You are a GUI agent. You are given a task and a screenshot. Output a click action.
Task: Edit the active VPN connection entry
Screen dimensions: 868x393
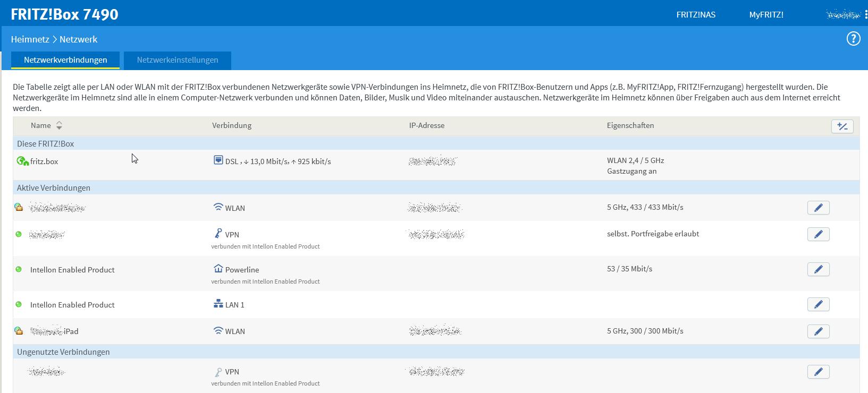[x=818, y=234]
